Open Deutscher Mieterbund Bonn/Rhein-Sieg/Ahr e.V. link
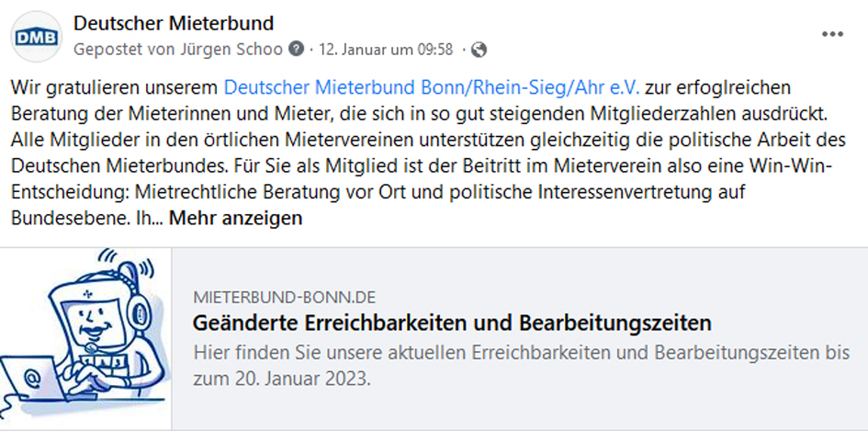This screenshot has height=431, width=868. click(x=431, y=89)
